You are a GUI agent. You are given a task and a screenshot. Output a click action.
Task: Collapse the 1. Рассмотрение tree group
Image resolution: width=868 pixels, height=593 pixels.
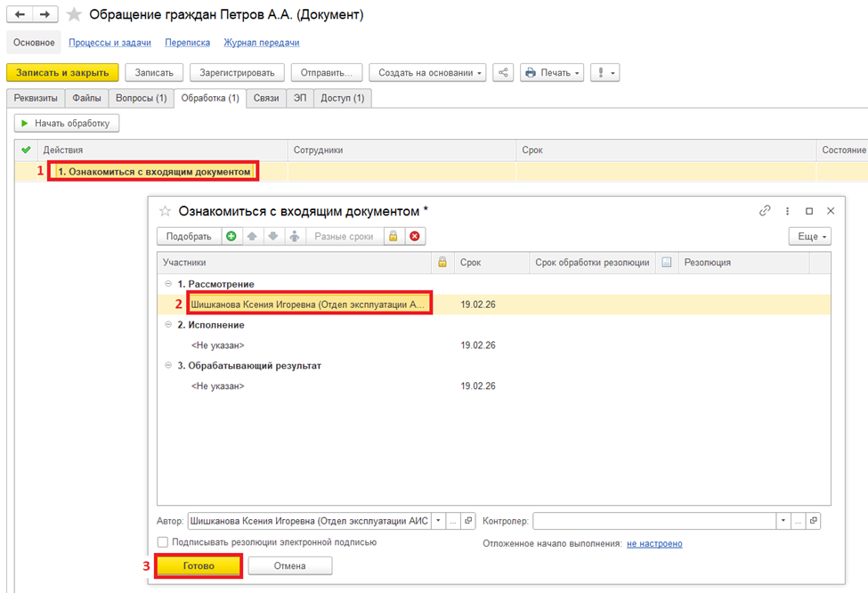click(x=168, y=284)
